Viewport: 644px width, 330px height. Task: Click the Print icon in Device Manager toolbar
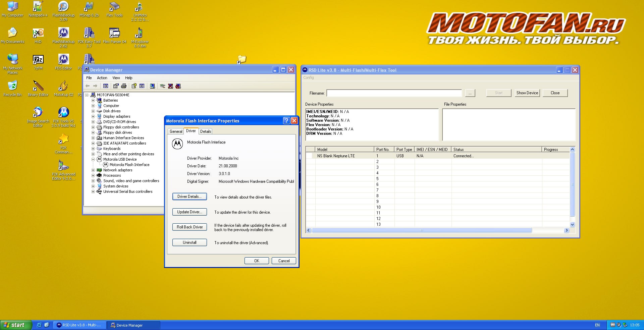point(124,86)
